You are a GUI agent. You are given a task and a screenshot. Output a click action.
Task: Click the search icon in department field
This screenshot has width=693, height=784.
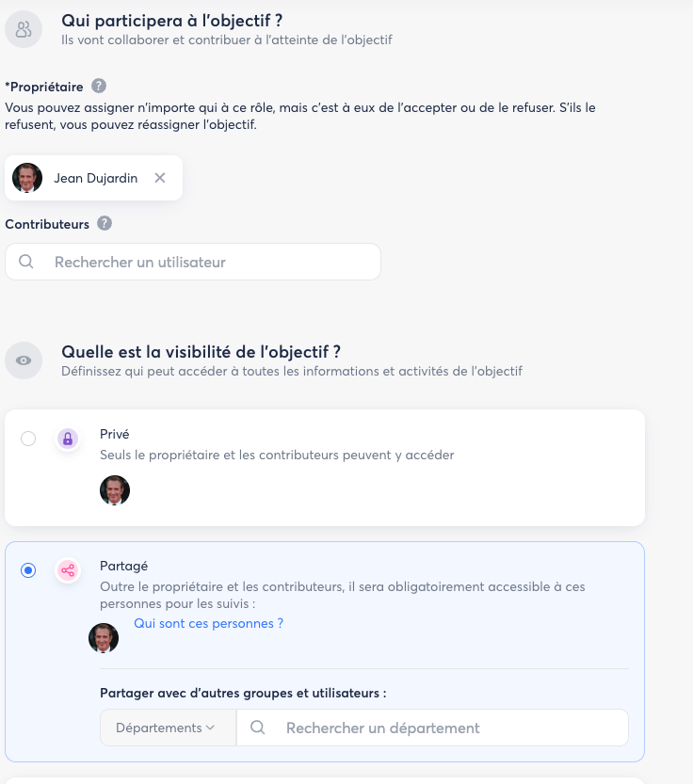point(258,728)
